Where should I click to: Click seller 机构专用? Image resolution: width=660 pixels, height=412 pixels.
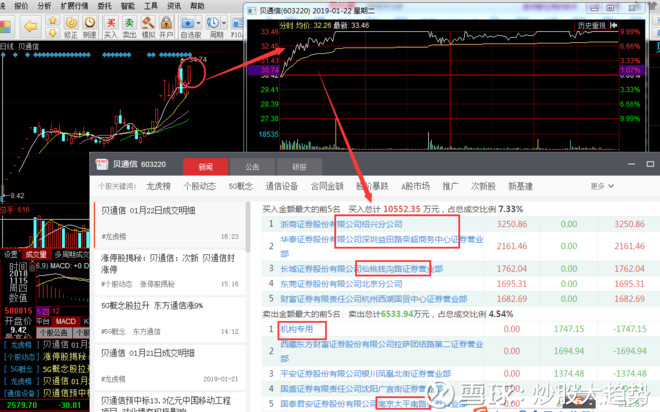pyautogui.click(x=297, y=329)
